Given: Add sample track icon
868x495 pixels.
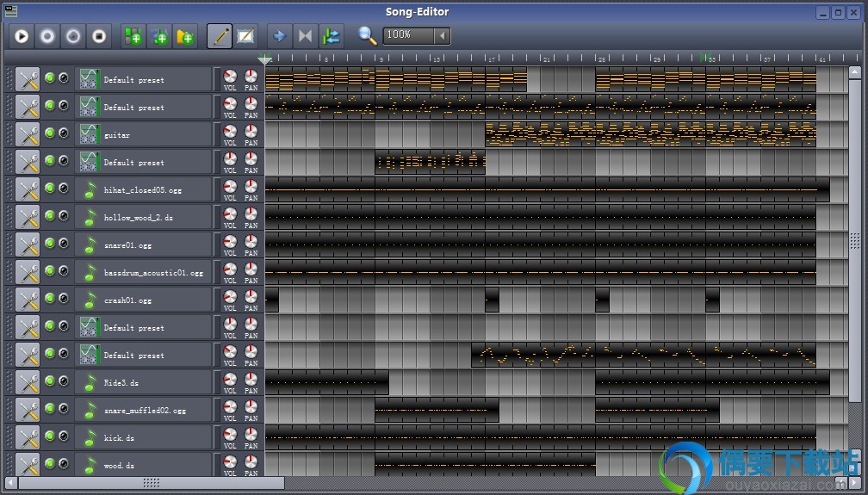Looking at the screenshot, I should [x=159, y=36].
